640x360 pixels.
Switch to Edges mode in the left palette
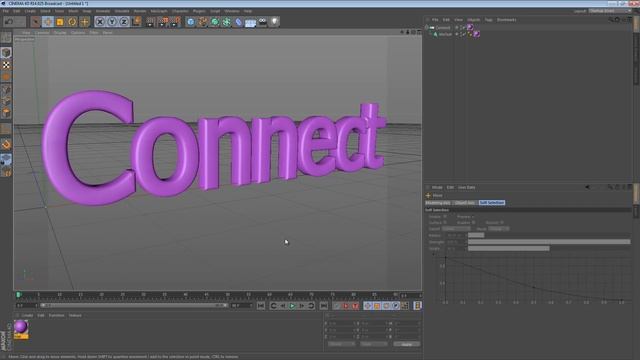pos(6,101)
